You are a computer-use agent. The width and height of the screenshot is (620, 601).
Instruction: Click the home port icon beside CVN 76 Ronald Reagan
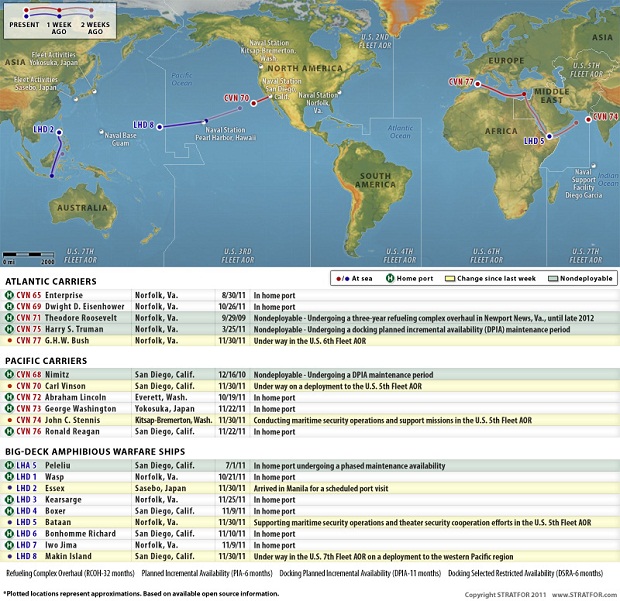click(x=9, y=431)
